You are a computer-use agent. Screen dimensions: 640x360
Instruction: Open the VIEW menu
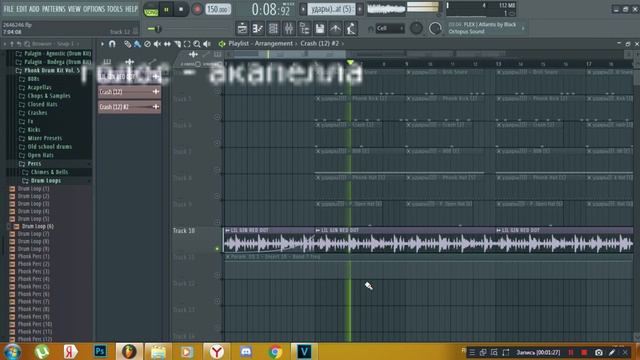74,9
